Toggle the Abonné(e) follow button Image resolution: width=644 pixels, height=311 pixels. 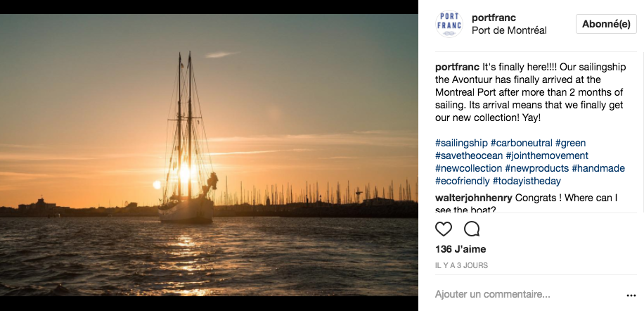coord(605,24)
